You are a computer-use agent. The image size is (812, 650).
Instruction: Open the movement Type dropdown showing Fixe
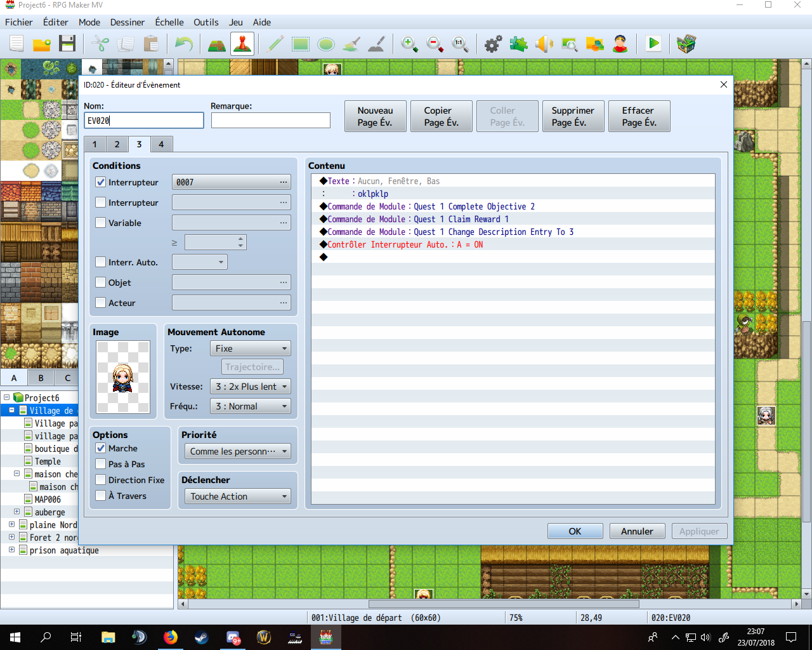tap(251, 348)
